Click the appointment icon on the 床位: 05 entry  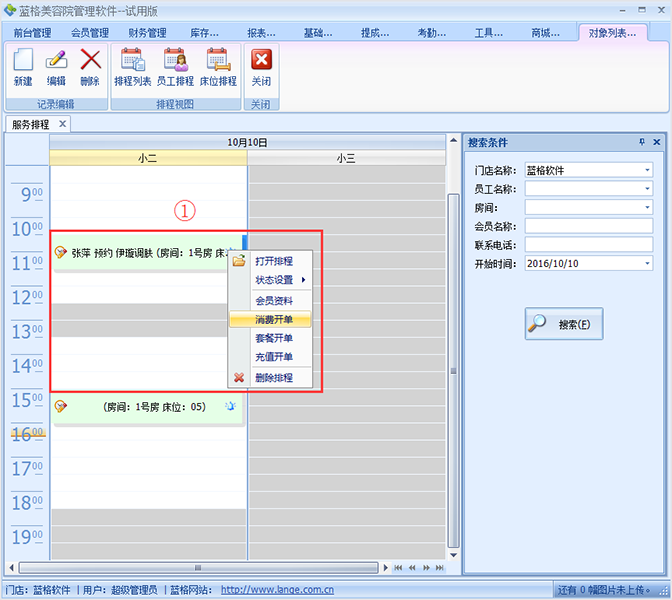tap(61, 406)
